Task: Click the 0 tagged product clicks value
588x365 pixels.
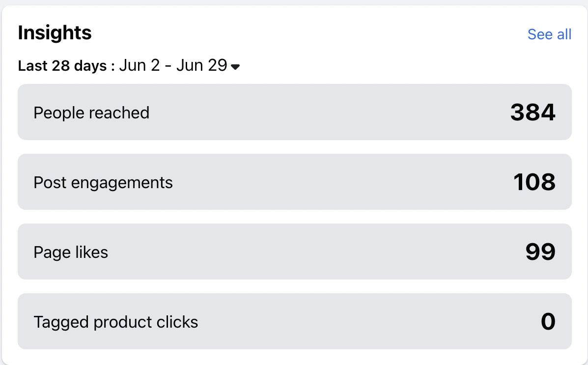Action: tap(548, 322)
